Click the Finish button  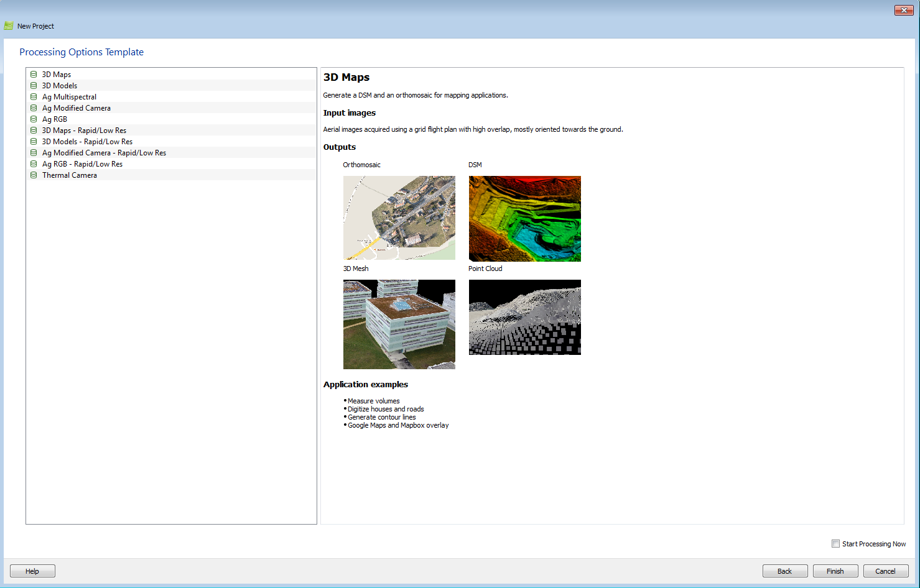point(835,571)
